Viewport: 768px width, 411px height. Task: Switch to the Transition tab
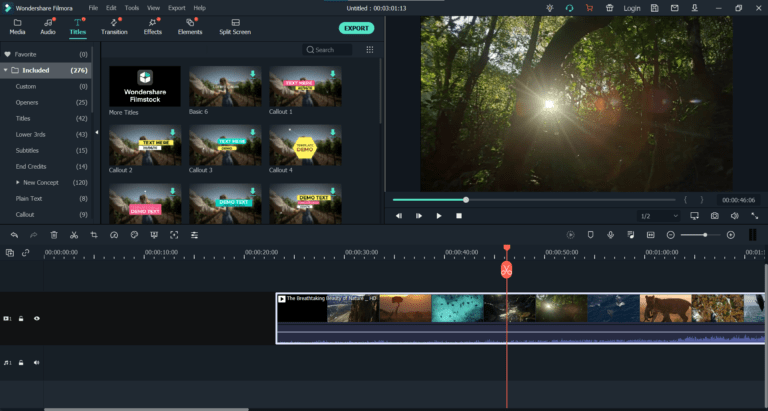pyautogui.click(x=114, y=26)
